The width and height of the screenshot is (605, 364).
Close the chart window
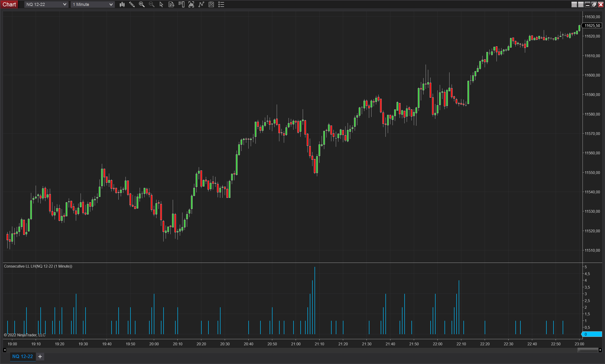[x=601, y=4]
